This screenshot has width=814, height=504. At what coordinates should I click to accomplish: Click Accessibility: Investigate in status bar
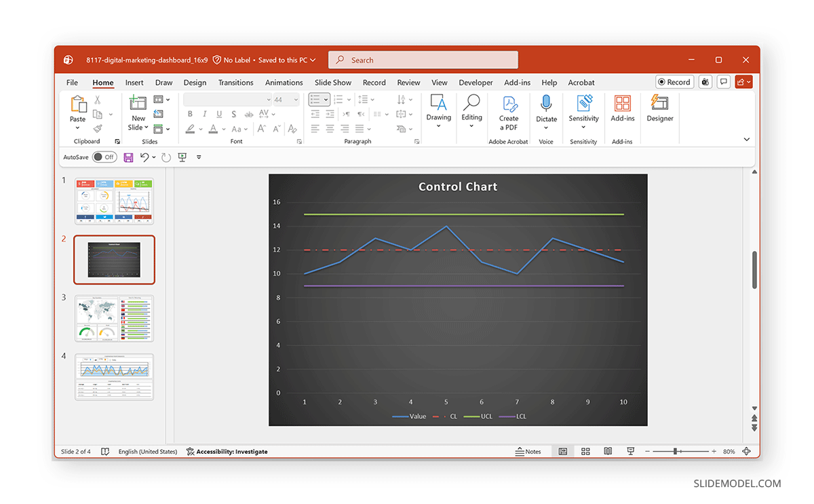tap(227, 451)
